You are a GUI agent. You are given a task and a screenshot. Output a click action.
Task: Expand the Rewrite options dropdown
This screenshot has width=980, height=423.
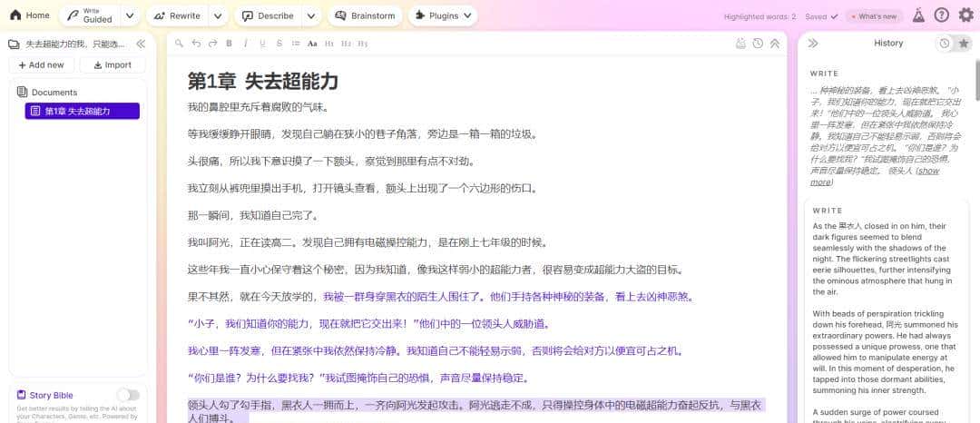click(218, 15)
